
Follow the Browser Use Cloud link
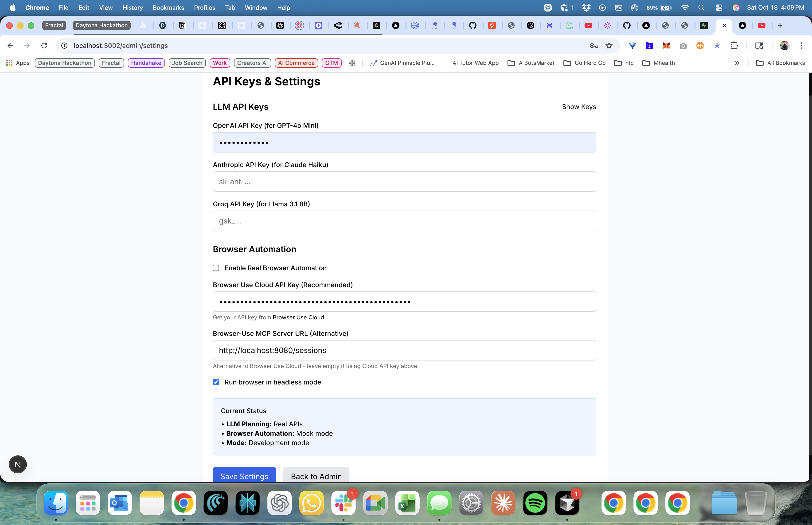[x=298, y=317]
